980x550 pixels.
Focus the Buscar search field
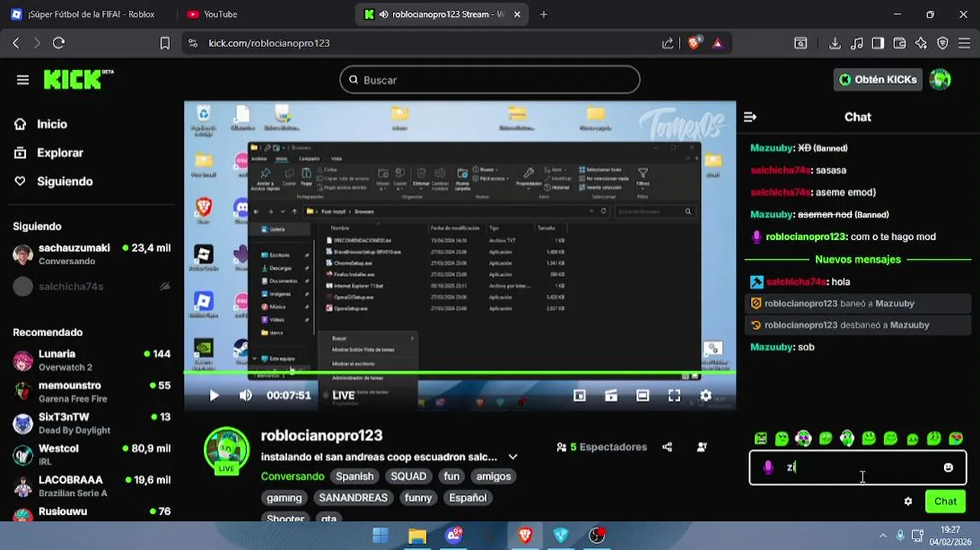[x=489, y=79]
